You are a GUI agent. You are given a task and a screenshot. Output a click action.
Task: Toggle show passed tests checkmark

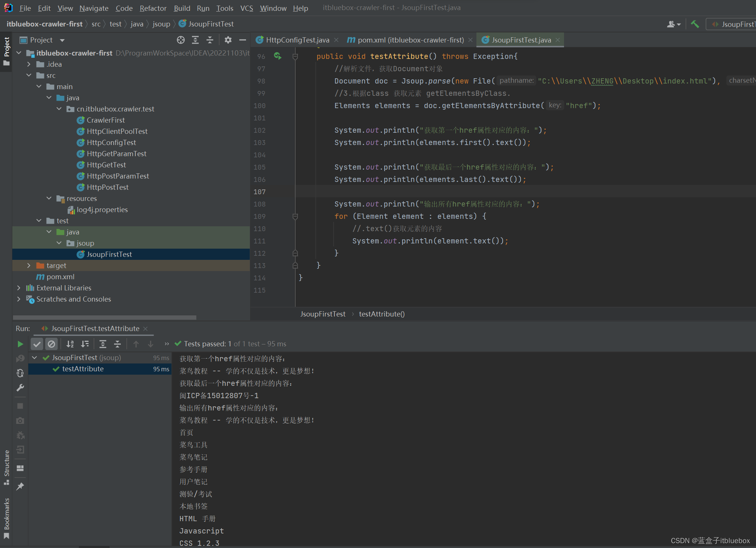pos(37,344)
